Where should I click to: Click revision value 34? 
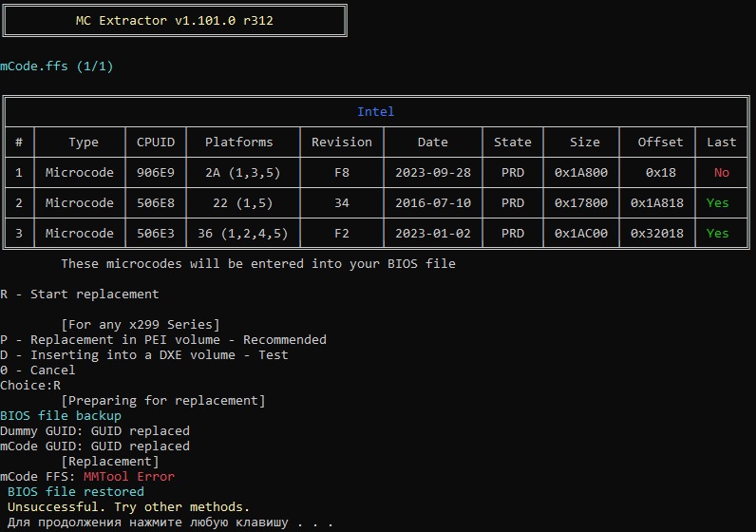click(x=342, y=203)
